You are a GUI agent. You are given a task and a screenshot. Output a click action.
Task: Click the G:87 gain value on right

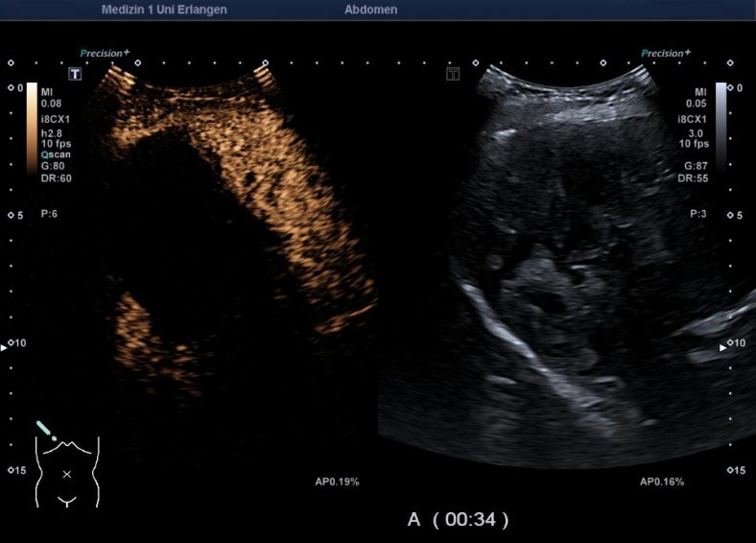[696, 166]
